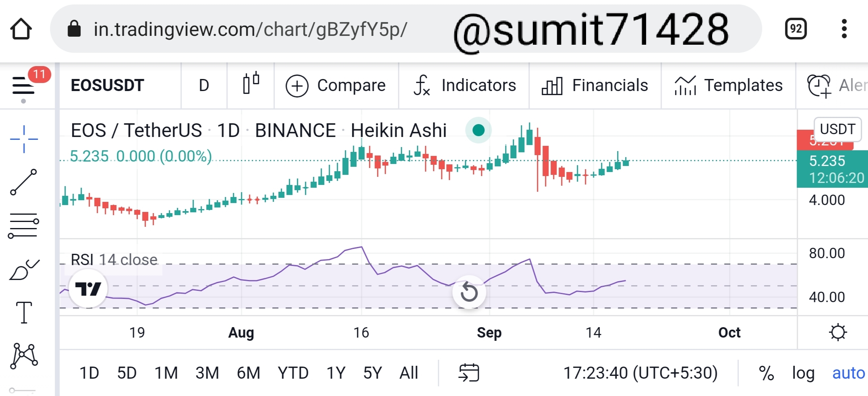
Task: Click the TradingView logo badge
Action: pyautogui.click(x=88, y=288)
